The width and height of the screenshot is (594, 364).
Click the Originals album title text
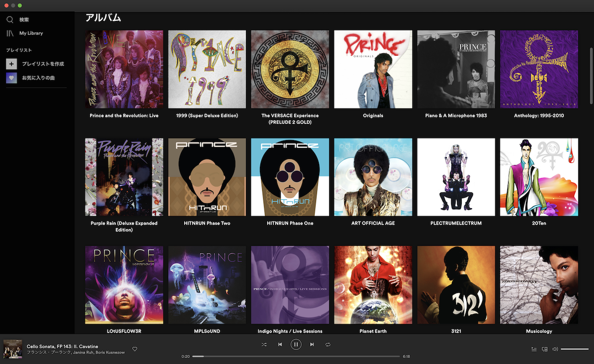(373, 116)
